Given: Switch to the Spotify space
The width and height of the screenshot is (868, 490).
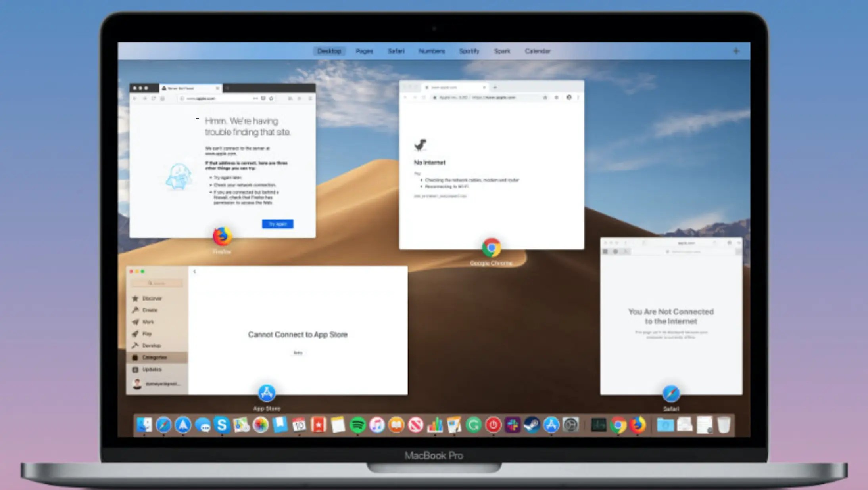Looking at the screenshot, I should [x=469, y=51].
